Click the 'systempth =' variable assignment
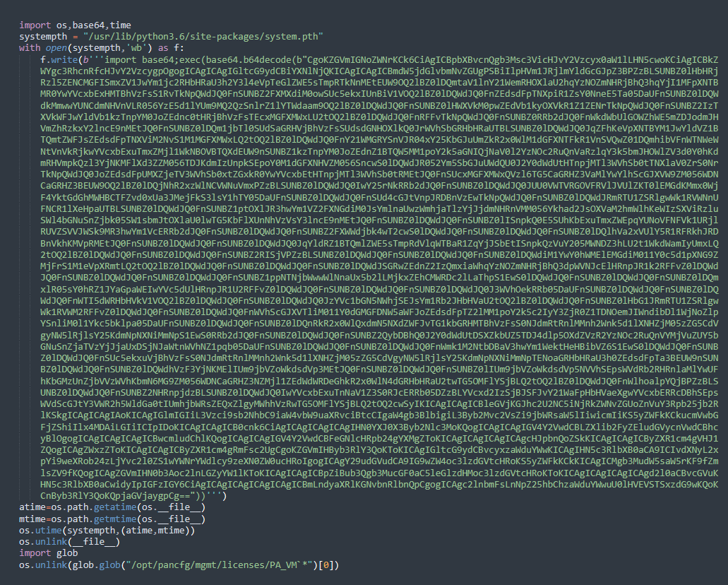The width and height of the screenshot is (728, 585). click(49, 37)
